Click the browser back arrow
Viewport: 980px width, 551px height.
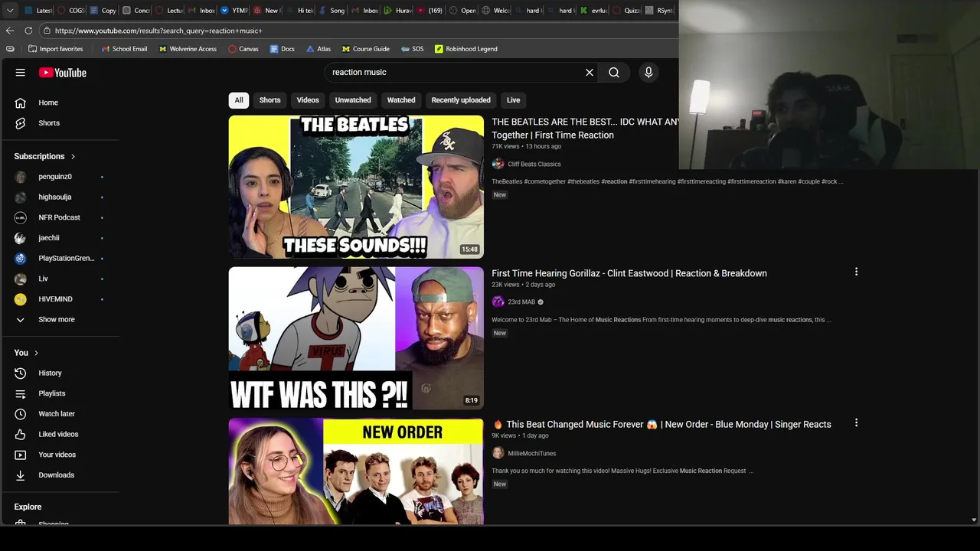point(10,31)
